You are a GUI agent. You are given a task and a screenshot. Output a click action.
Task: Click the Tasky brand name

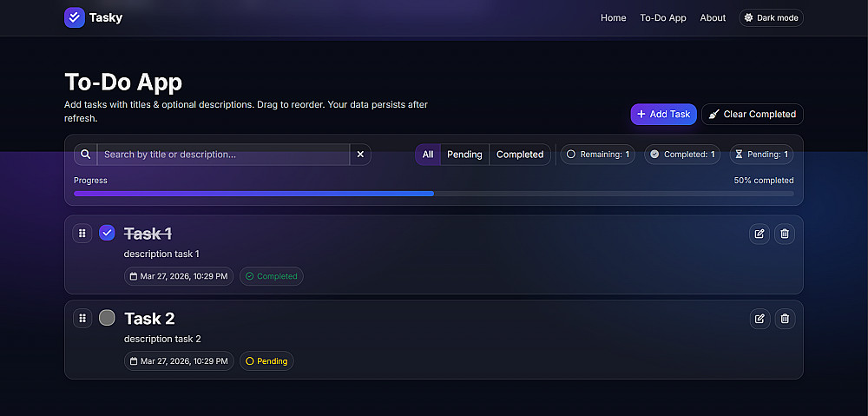pyautogui.click(x=106, y=17)
